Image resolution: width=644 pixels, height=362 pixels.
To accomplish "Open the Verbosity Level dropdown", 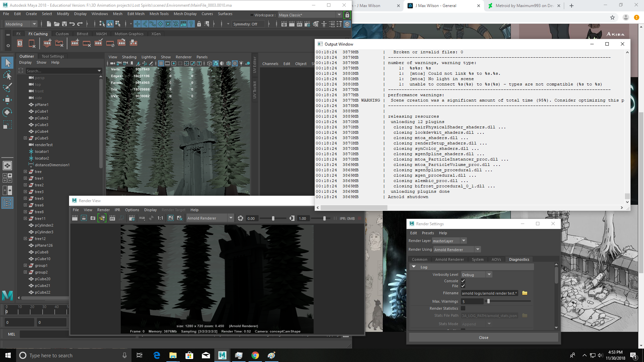I will [x=489, y=274].
